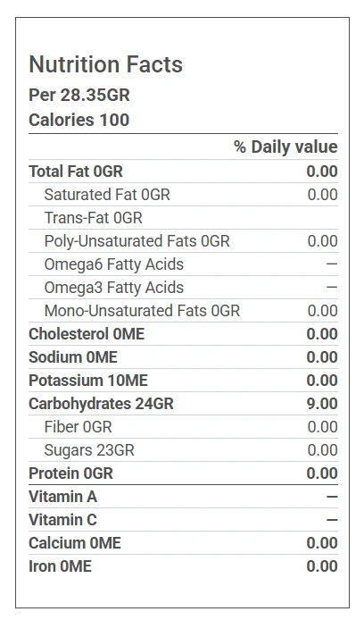The image size is (364, 620).
Task: Click the Sodium 0ME label
Action: 73,357
